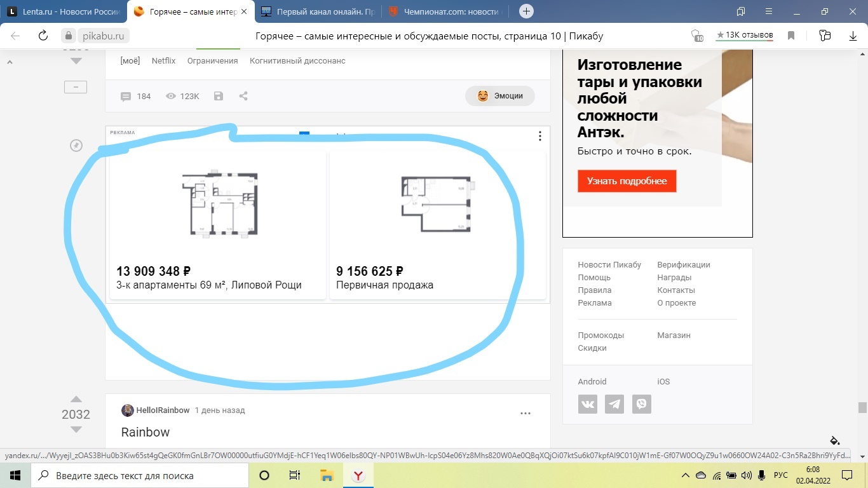Open the 9 156 625 ₽ apartment ad
This screenshot has height=488, width=868.
point(438,224)
